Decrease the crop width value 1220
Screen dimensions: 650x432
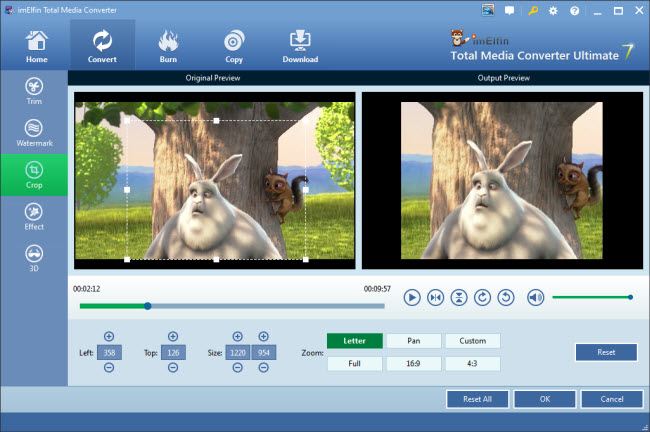click(238, 367)
